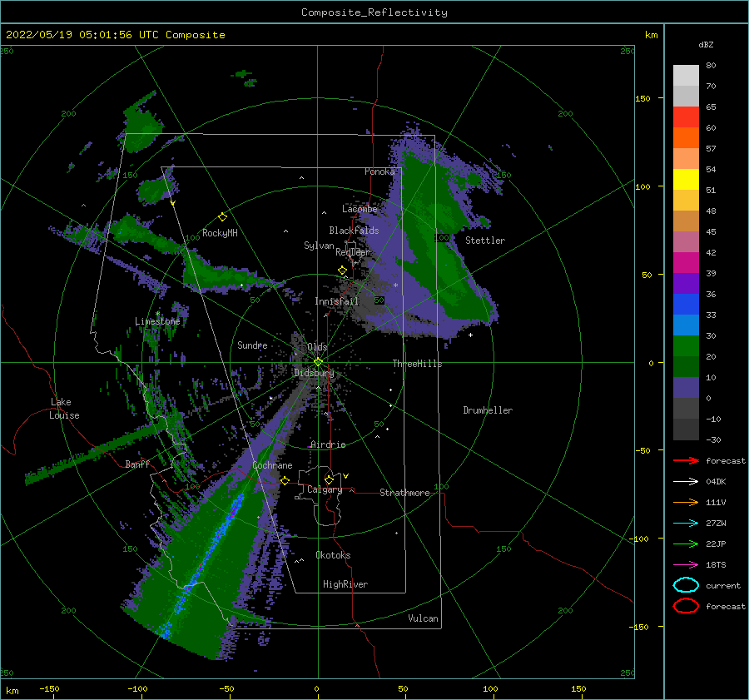Click the Sylvan label on map
Screen dimensions: 749x700
(x=319, y=246)
